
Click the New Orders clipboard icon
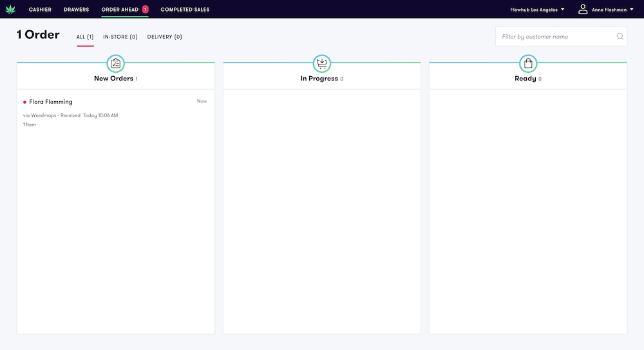[x=116, y=63]
